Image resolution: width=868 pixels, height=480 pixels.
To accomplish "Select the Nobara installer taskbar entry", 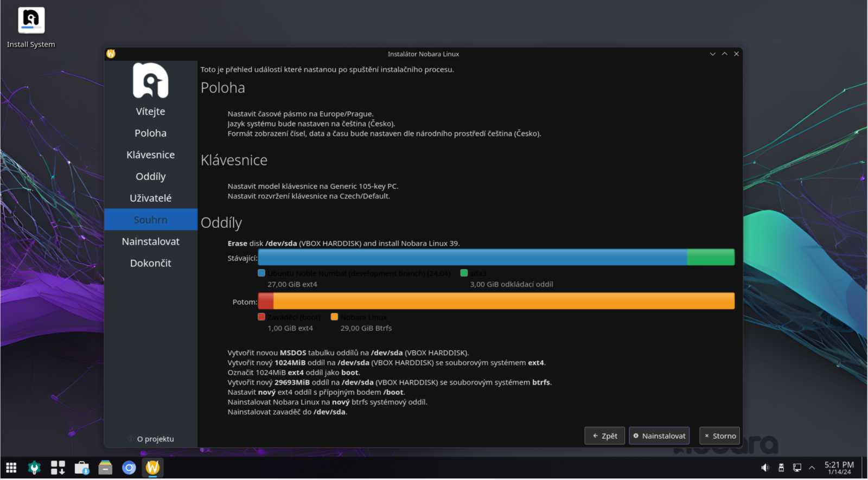I will (x=152, y=468).
